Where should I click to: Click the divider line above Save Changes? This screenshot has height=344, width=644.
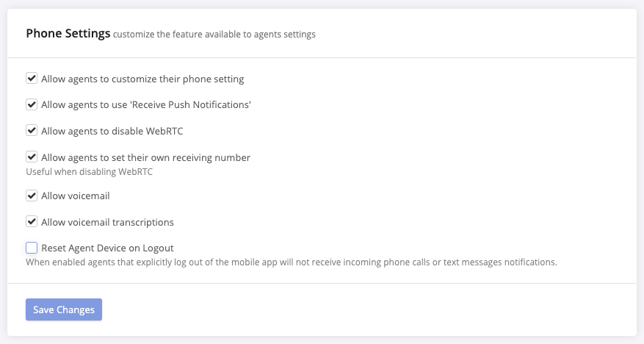pyautogui.click(x=322, y=283)
